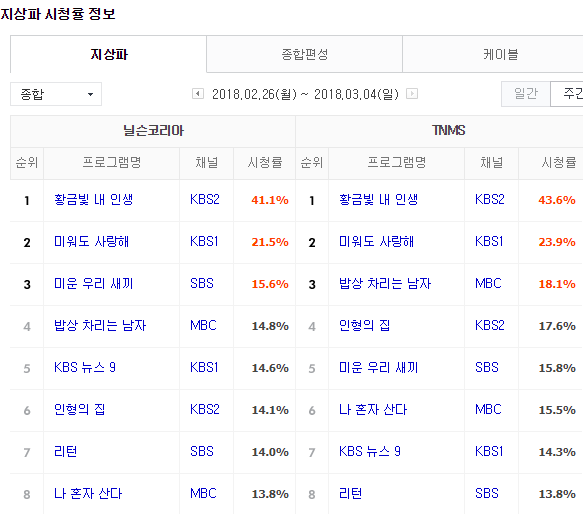Open KBS 뉴스 9 in 닐슨코리아 list

(x=85, y=368)
